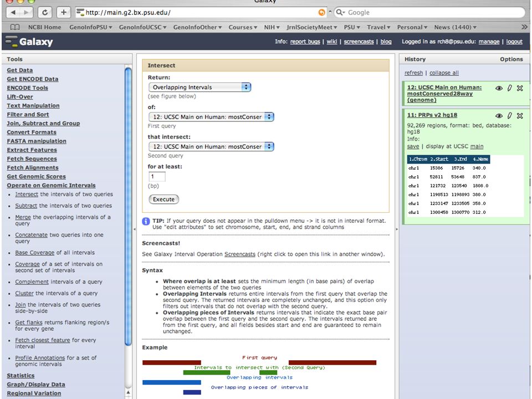This screenshot has height=399, width=532.
Task: Click the orange RSS icon in address bar
Action: pyautogui.click(x=321, y=13)
